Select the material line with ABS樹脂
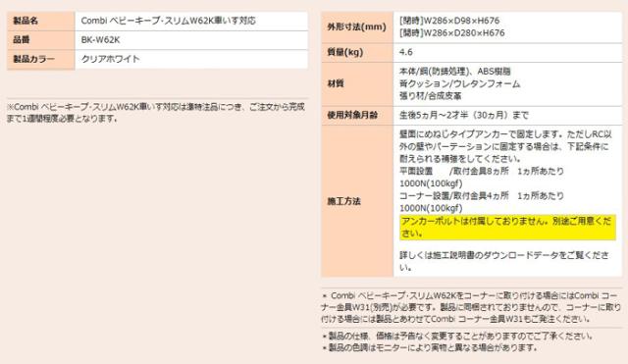Image resolution: width=628 pixels, height=364 pixels. pos(455,72)
